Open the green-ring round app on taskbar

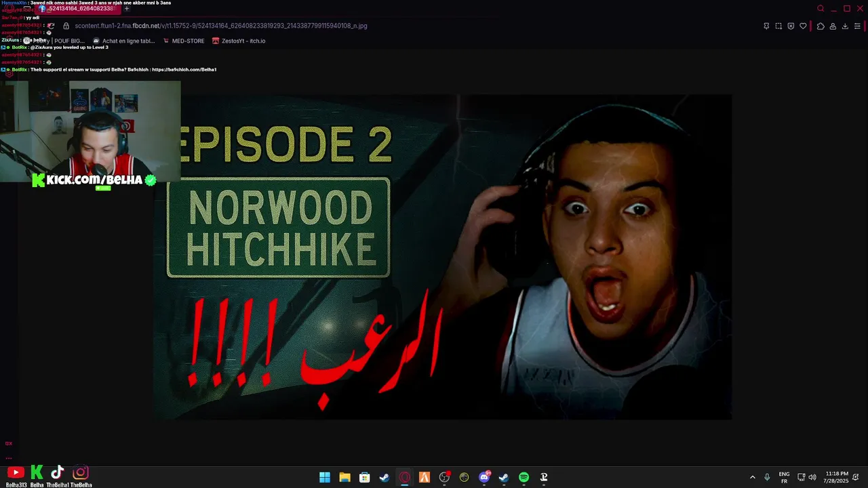464,477
